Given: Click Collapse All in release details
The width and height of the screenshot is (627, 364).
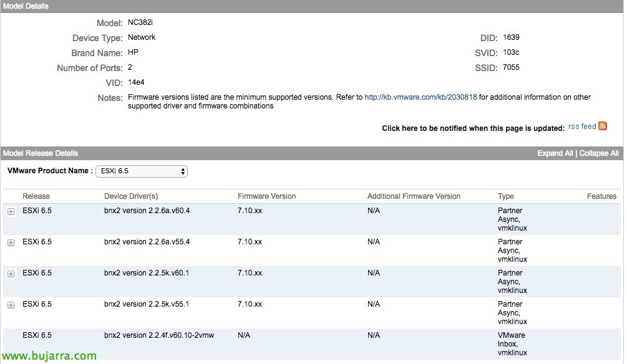Looking at the screenshot, I should click(x=599, y=153).
